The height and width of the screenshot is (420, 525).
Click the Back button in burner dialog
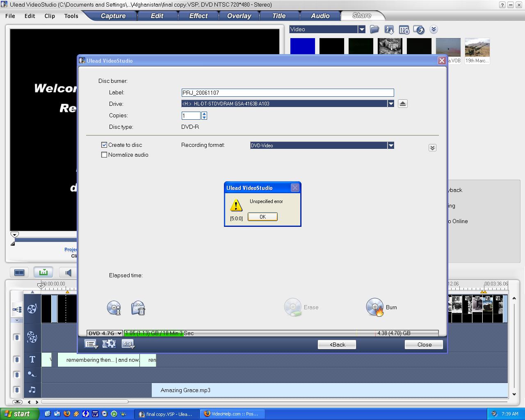[337, 345]
